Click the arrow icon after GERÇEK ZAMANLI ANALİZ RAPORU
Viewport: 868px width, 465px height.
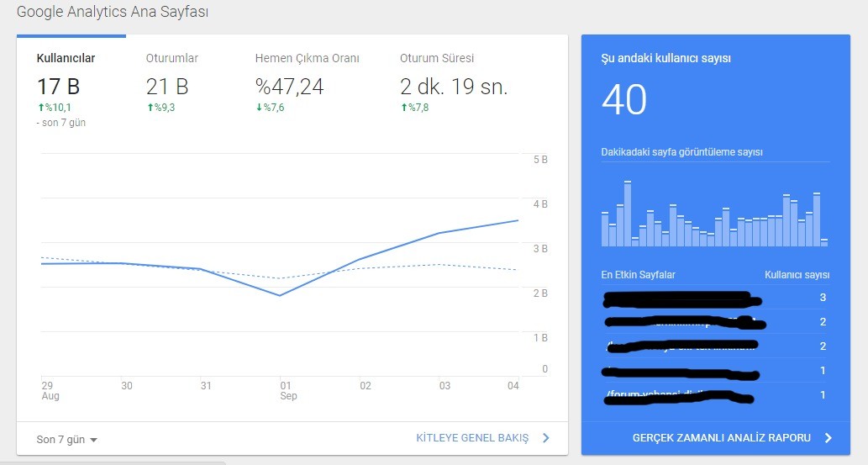(829, 438)
